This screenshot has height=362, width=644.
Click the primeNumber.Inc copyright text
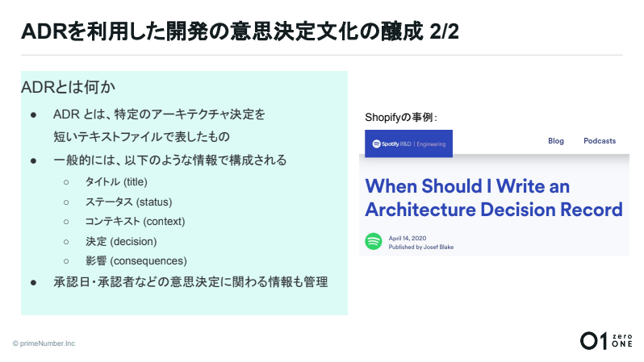point(44,343)
